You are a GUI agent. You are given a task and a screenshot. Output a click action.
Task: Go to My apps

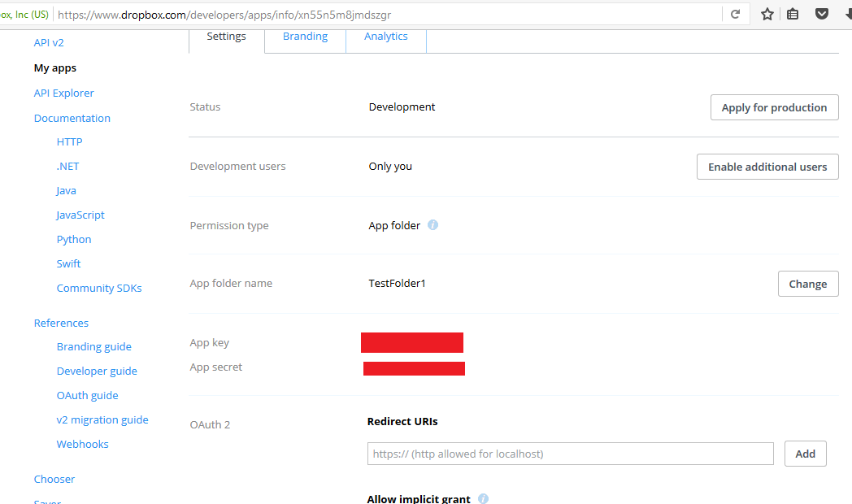click(x=56, y=67)
